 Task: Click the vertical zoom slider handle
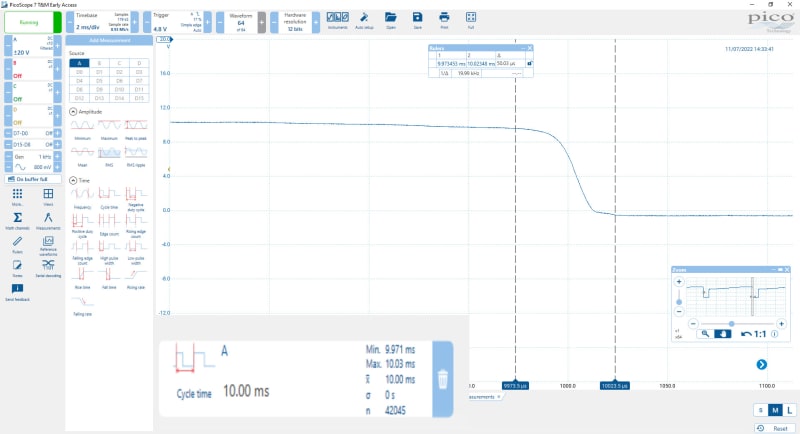click(679, 302)
